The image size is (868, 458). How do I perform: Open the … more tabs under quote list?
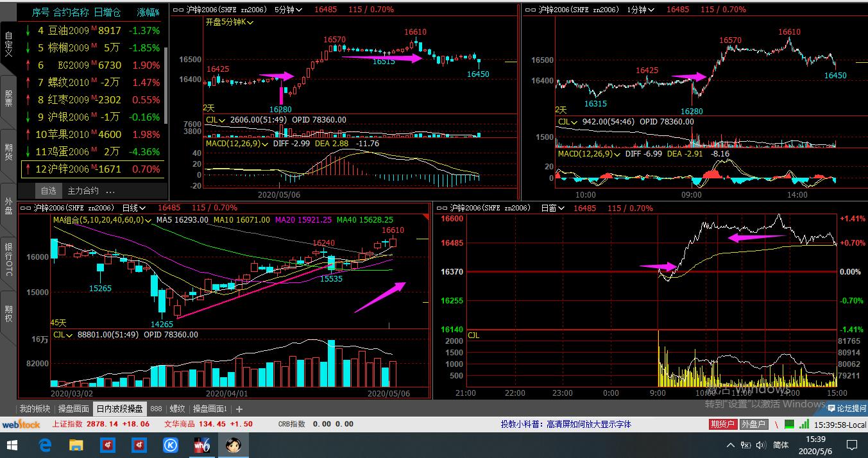click(110, 191)
